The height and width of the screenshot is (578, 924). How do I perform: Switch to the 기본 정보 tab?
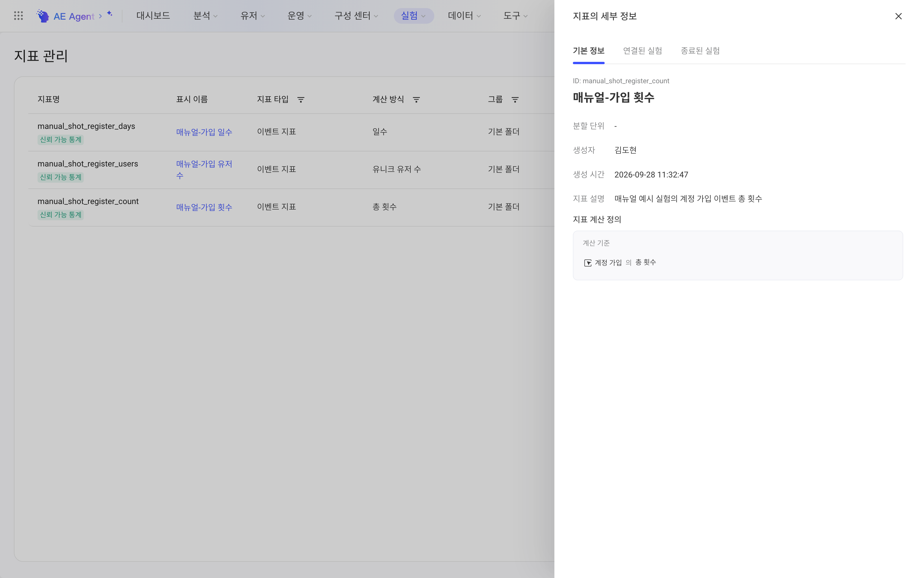coord(588,51)
